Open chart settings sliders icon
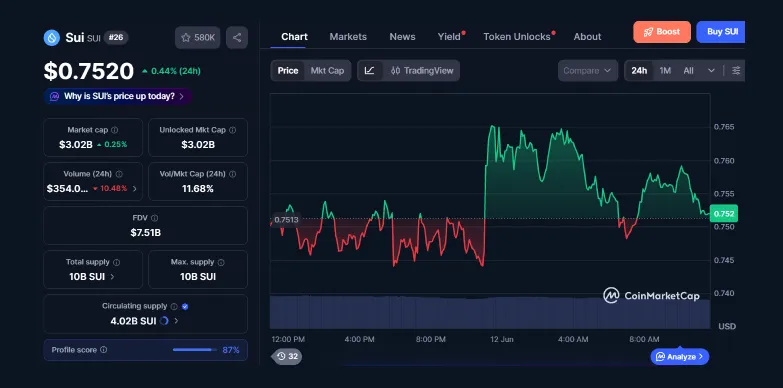 coord(736,70)
